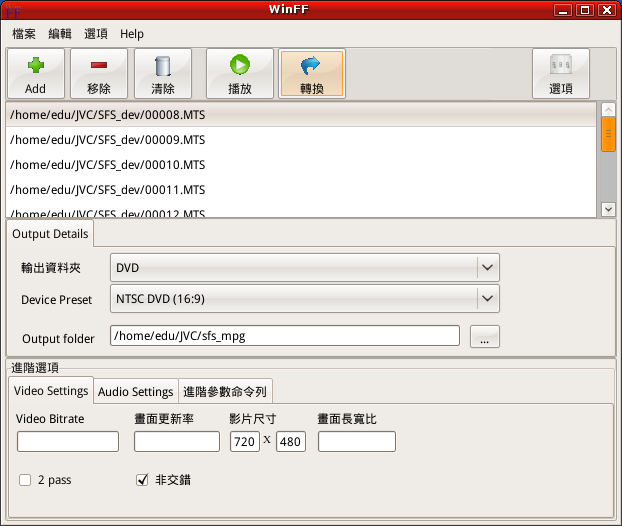
Task: Select file 00010.MTS in the list
Action: (x=108, y=165)
